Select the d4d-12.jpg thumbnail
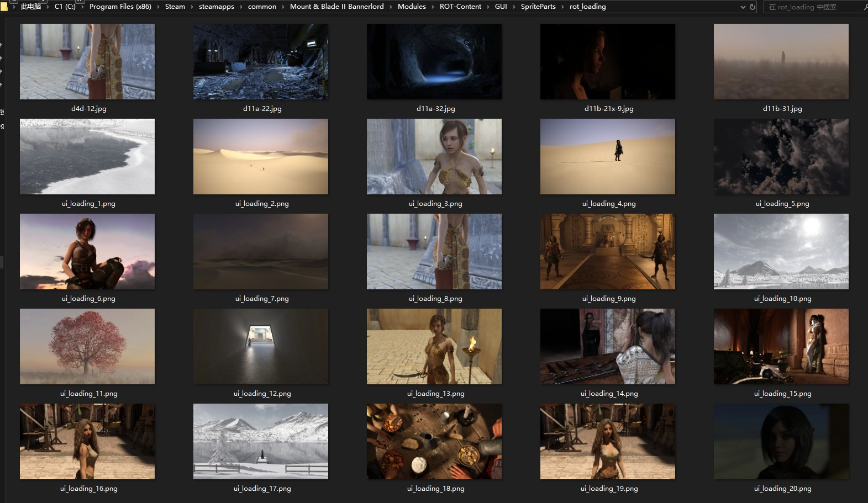This screenshot has height=503, width=868. pos(87,61)
